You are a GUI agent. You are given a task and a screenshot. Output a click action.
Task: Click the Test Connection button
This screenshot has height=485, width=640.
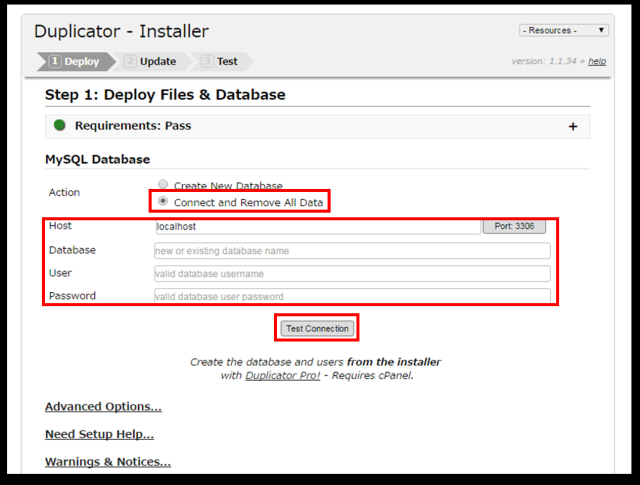(317, 328)
